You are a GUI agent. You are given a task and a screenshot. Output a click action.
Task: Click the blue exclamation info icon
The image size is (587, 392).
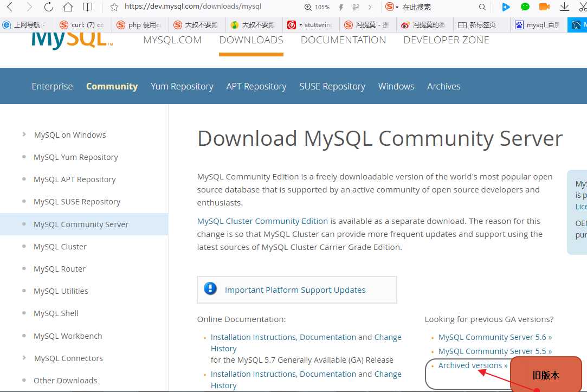[210, 288]
